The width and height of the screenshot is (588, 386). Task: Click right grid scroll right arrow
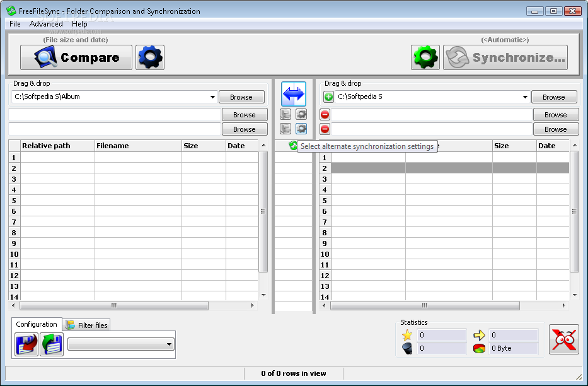click(563, 306)
